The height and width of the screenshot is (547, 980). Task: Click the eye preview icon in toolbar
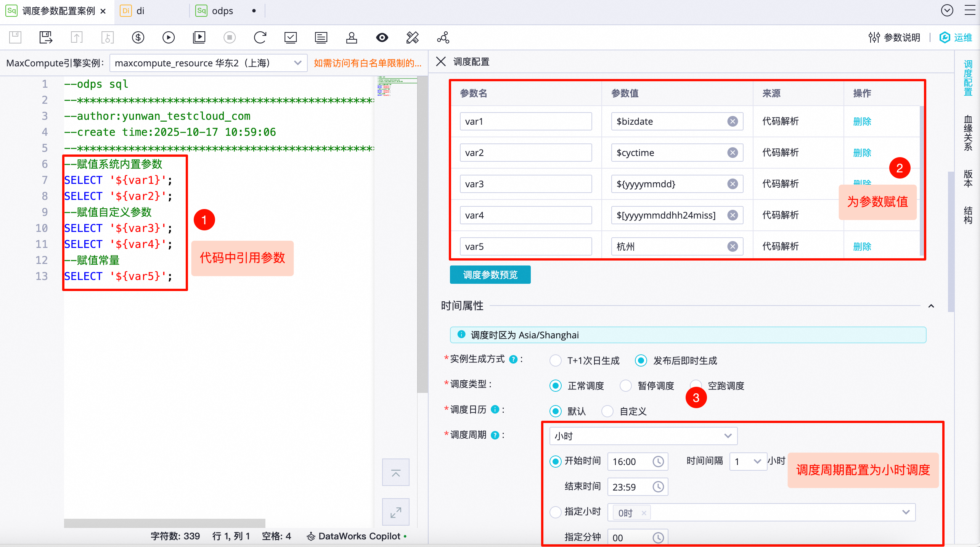382,37
